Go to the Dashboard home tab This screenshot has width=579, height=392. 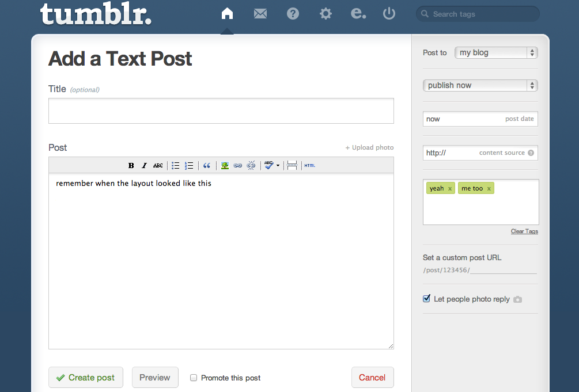(227, 14)
